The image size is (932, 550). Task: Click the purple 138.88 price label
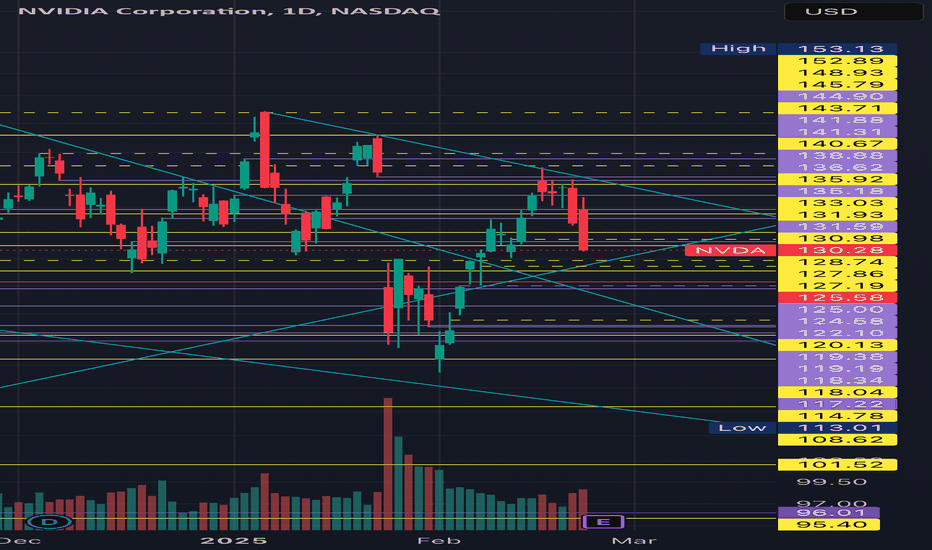click(x=837, y=156)
